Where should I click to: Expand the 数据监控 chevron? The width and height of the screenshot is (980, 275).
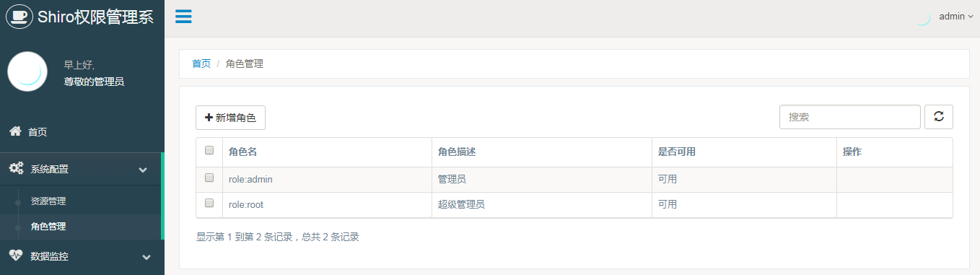[x=146, y=257]
